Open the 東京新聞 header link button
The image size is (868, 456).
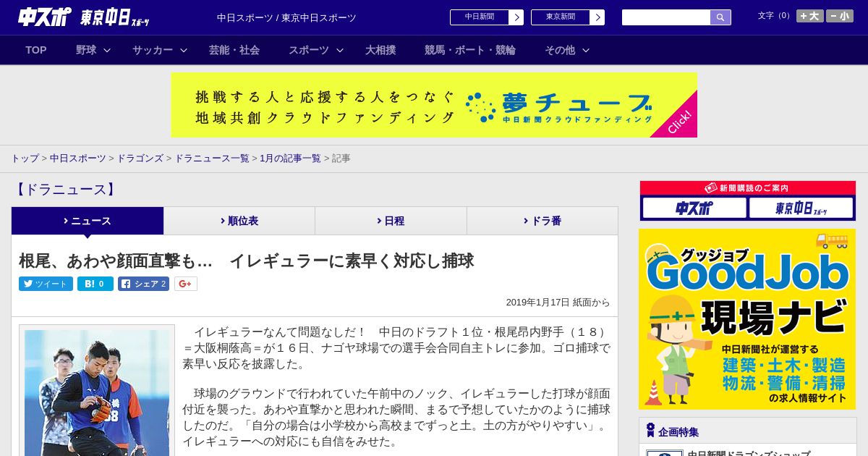pyautogui.click(x=567, y=17)
